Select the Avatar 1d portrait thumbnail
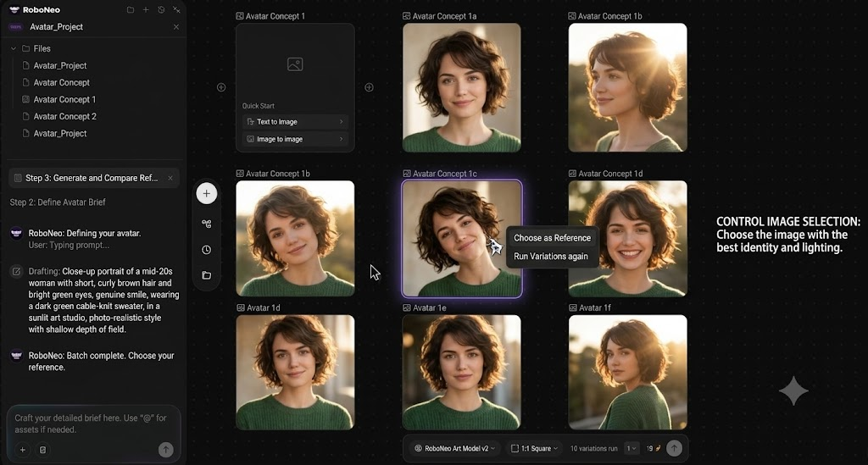 (x=295, y=372)
